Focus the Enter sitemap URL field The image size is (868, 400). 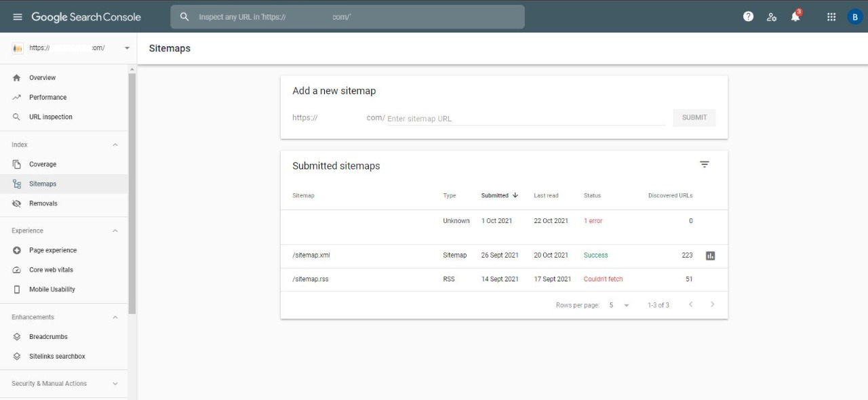[x=526, y=119]
